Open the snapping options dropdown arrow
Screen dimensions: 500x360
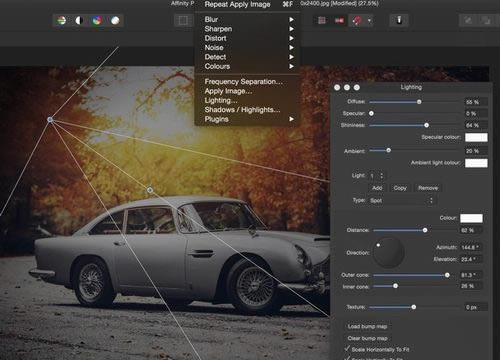tap(369, 21)
